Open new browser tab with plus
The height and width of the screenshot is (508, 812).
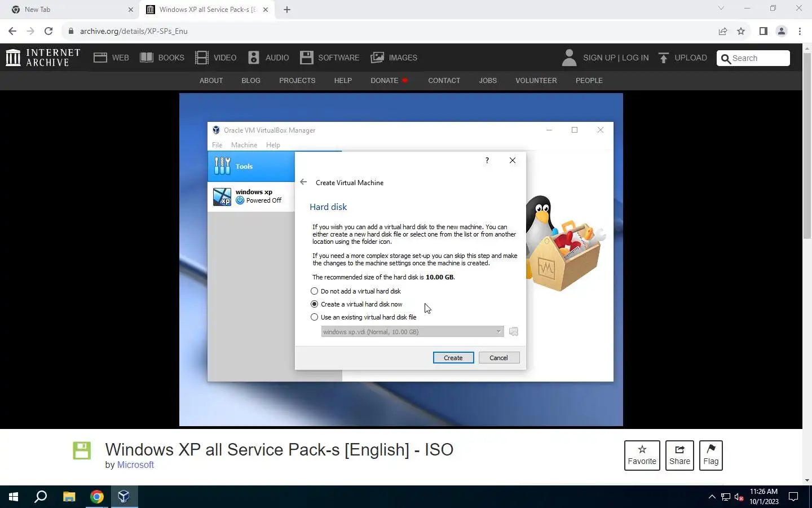287,10
